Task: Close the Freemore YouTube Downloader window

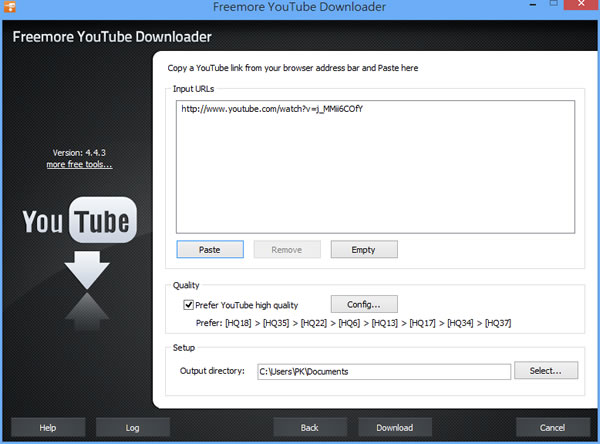Action: click(x=581, y=4)
